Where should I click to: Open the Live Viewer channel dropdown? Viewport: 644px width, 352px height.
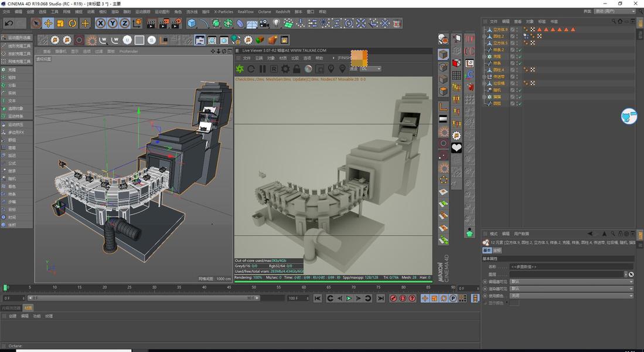(x=371, y=69)
